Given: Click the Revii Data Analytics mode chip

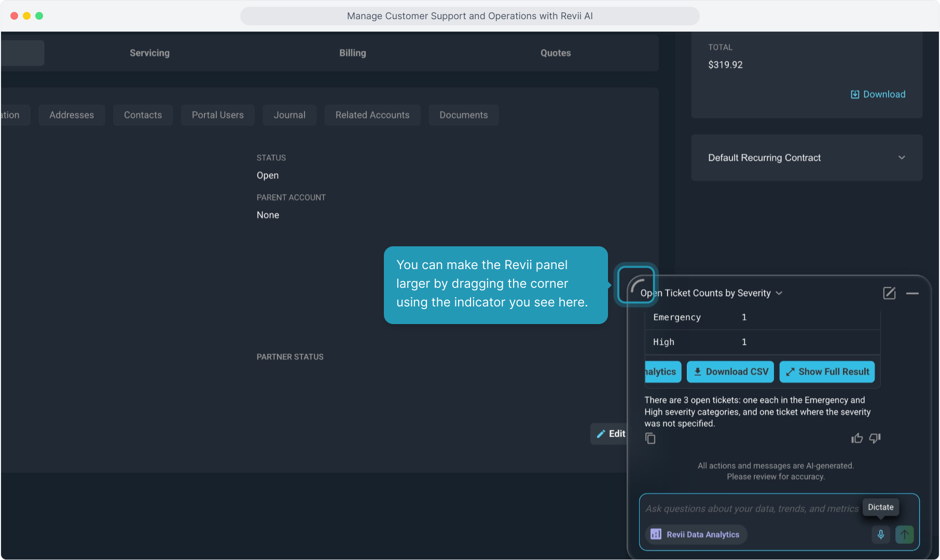Looking at the screenshot, I should point(696,534).
